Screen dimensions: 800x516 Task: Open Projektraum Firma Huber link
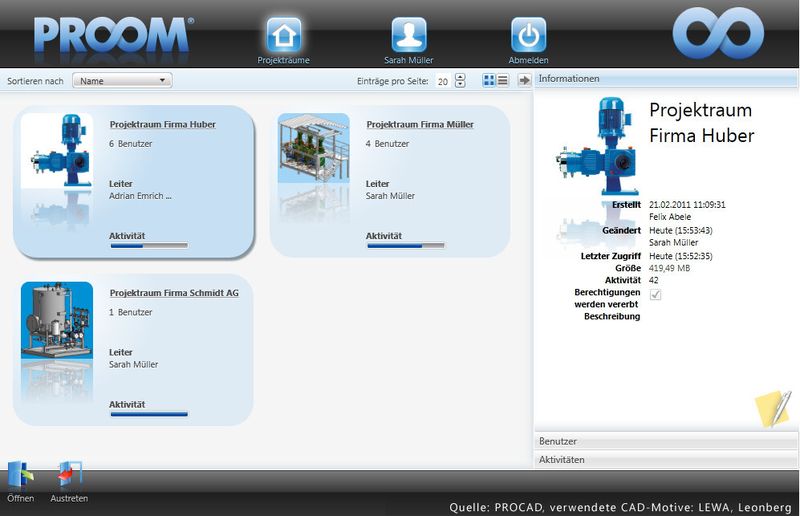[163, 125]
